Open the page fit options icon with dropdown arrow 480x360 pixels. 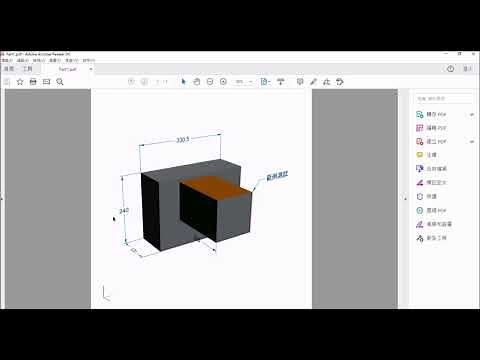point(265,82)
